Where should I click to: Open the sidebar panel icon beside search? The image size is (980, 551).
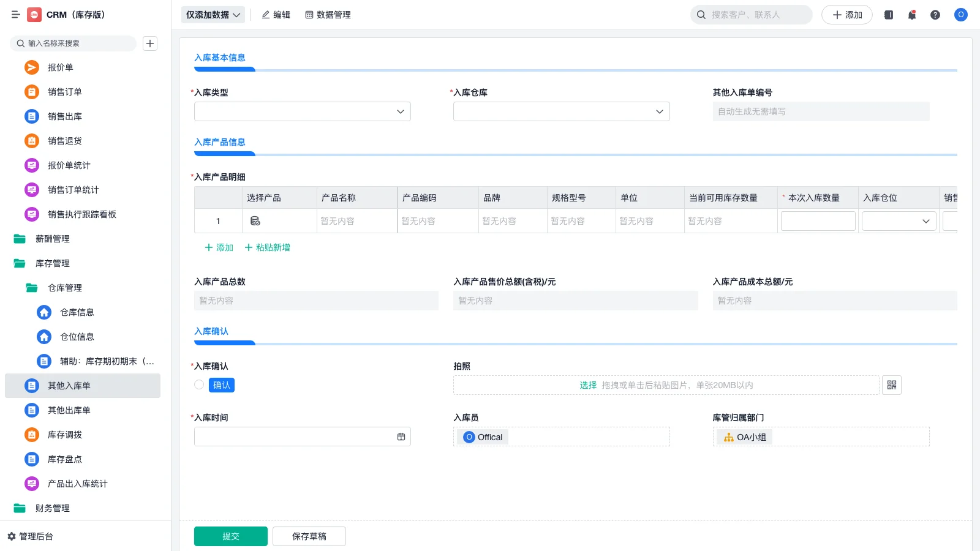coord(888,15)
